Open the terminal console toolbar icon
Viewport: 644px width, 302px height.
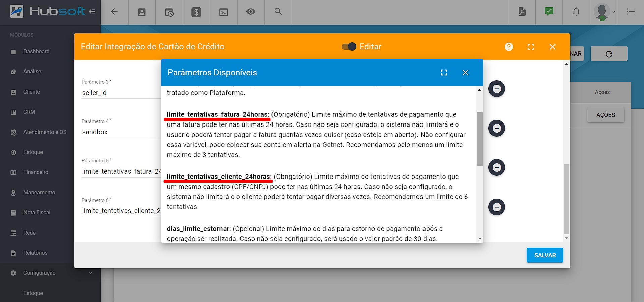224,12
